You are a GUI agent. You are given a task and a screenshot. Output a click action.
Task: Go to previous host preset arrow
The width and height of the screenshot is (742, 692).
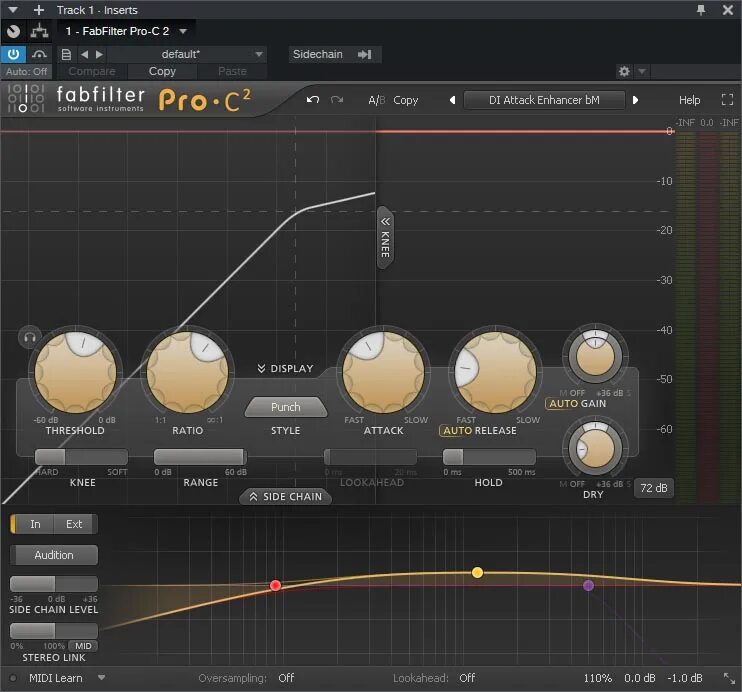(84, 54)
